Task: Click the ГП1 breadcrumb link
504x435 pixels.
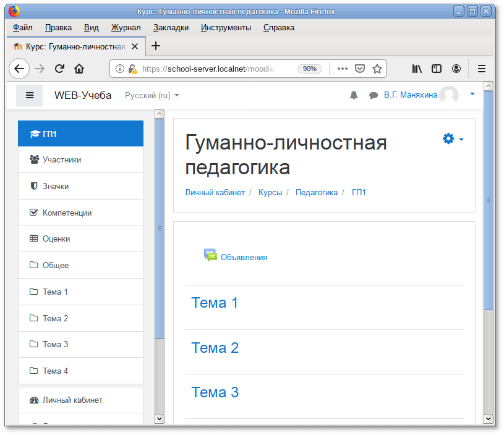Action: click(359, 192)
